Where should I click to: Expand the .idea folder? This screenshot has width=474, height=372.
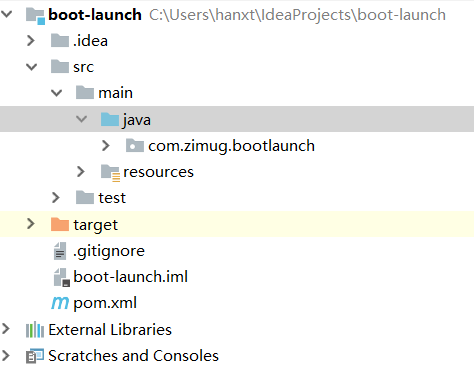[31, 41]
